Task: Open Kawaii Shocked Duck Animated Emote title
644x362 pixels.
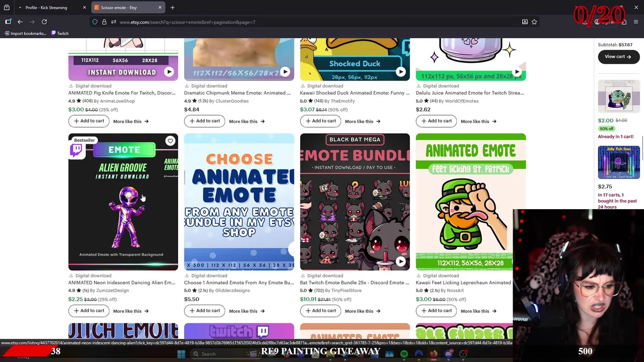Action: click(x=355, y=93)
